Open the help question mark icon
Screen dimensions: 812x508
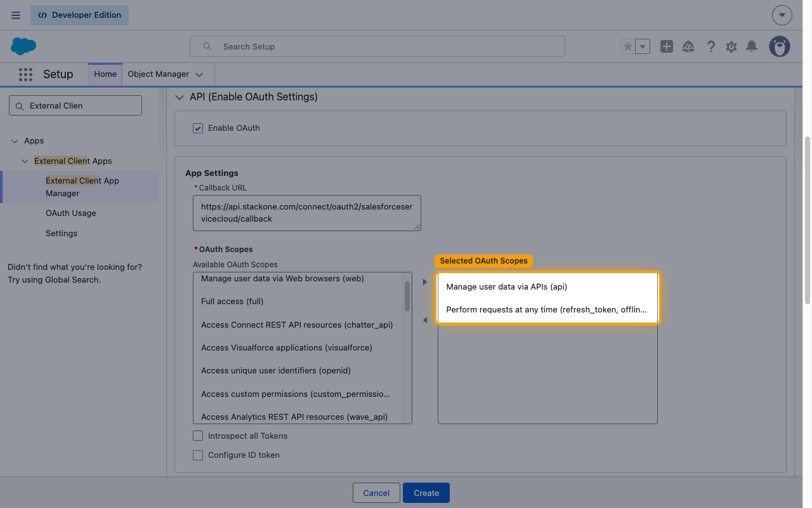click(x=711, y=46)
